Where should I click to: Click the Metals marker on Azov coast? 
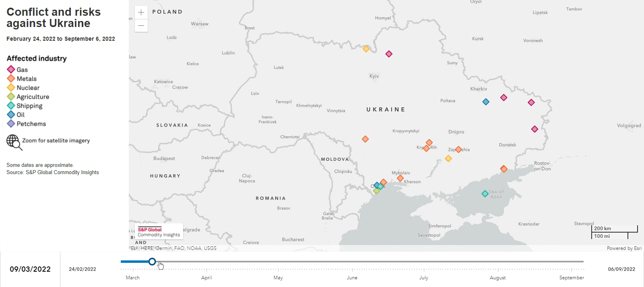(504, 169)
